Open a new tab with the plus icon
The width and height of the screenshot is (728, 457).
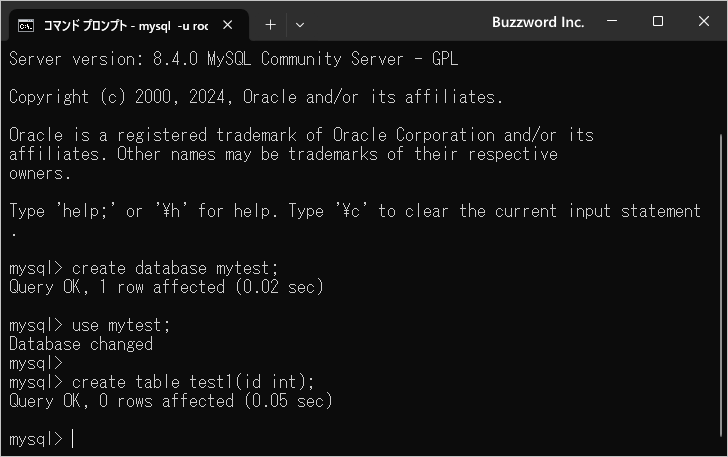point(270,25)
